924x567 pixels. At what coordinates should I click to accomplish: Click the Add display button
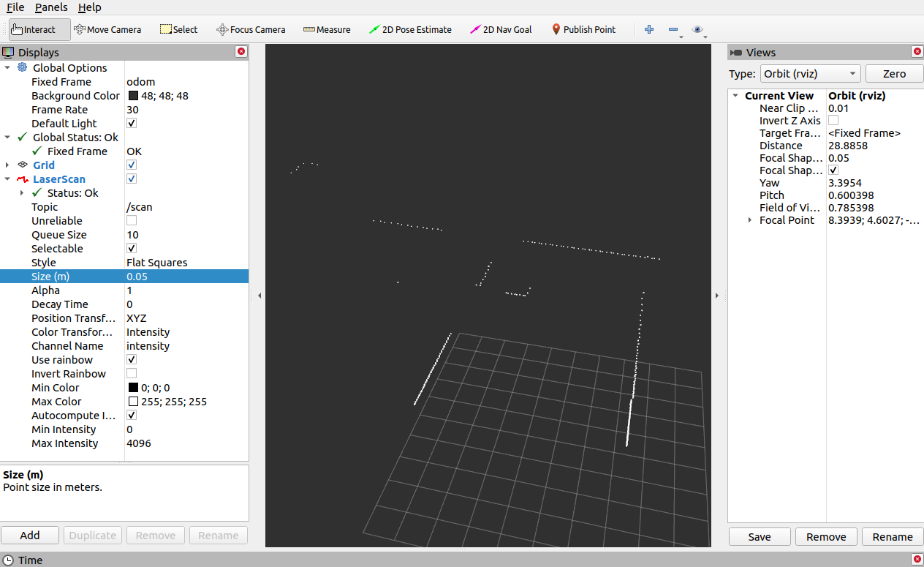pos(30,535)
